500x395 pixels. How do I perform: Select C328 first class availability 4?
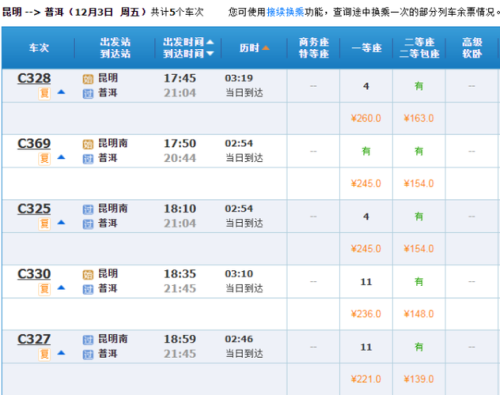point(366,86)
